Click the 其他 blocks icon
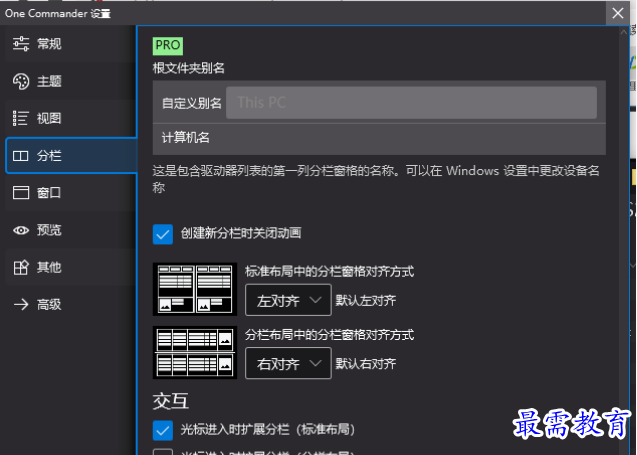The image size is (637, 455). tap(21, 267)
